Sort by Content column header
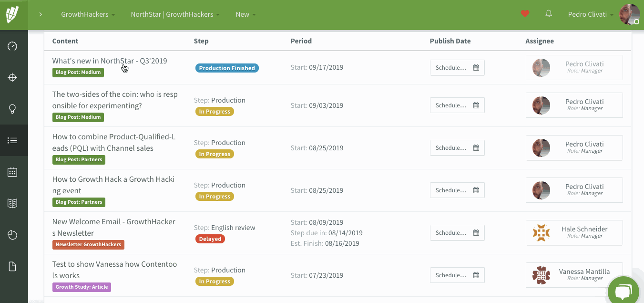The width and height of the screenshot is (644, 303). (65, 41)
